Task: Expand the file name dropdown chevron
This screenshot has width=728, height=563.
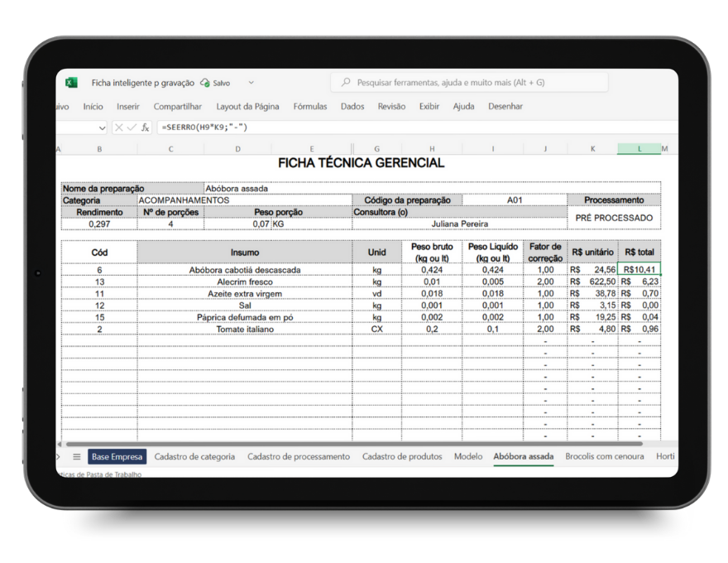Action: pos(251,83)
